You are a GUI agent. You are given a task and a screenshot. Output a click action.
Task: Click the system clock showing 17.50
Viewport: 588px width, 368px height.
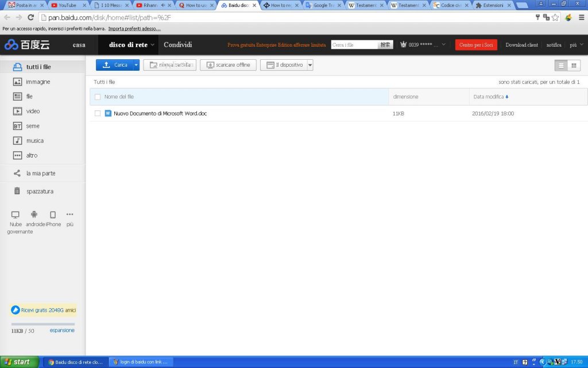coord(577,362)
